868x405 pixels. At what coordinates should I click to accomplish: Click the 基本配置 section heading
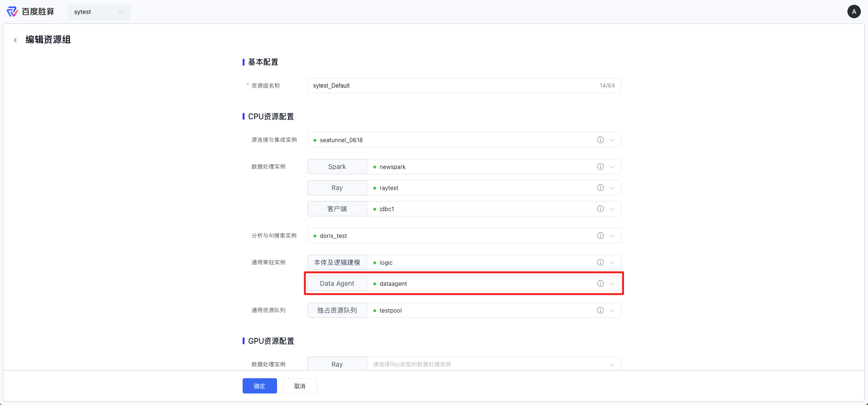[263, 62]
